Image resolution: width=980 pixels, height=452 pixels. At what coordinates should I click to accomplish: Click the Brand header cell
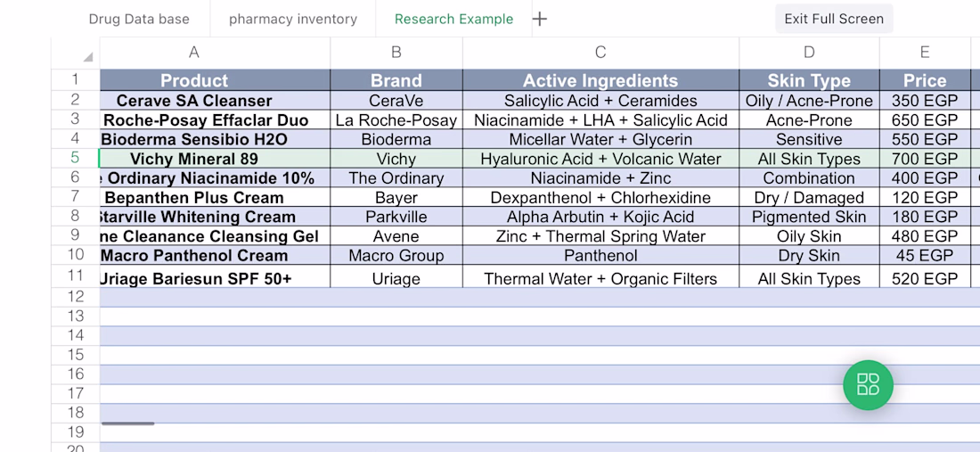pos(396,80)
